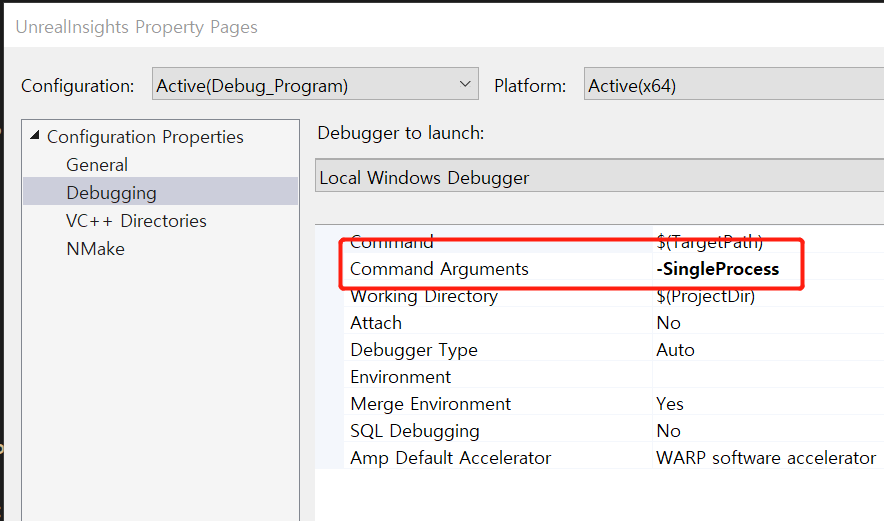Select Configuration Properties root label
The width and height of the screenshot is (884, 521).
pos(145,136)
